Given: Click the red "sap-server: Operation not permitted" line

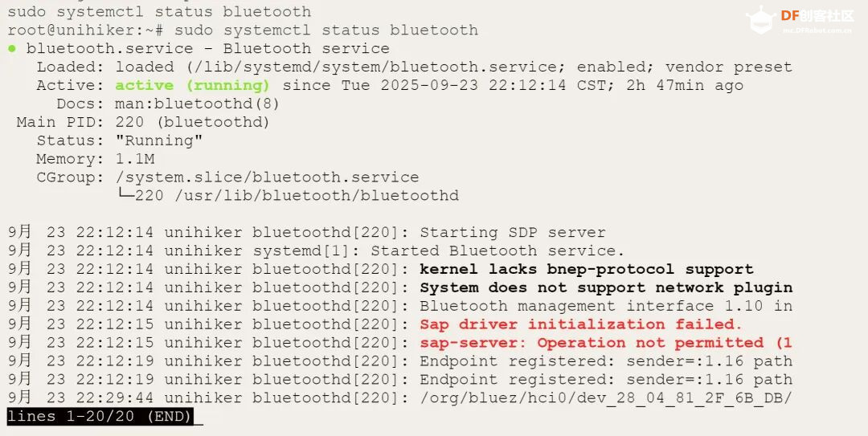Looking at the screenshot, I should click(x=606, y=343).
